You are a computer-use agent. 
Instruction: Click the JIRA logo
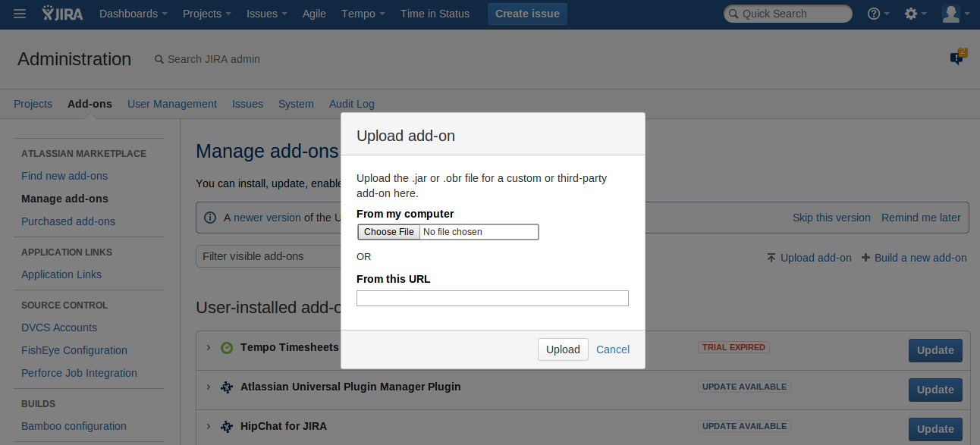(63, 14)
